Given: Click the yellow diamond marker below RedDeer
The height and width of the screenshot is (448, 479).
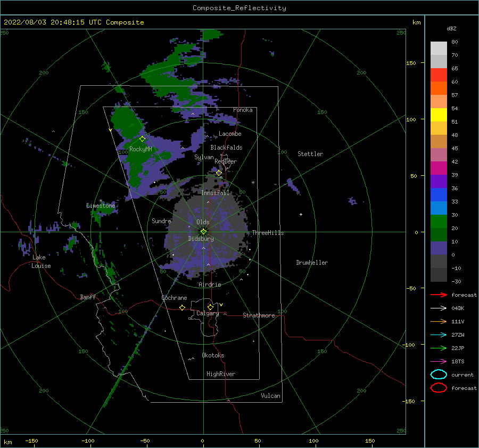Looking at the screenshot, I should coord(219,173).
